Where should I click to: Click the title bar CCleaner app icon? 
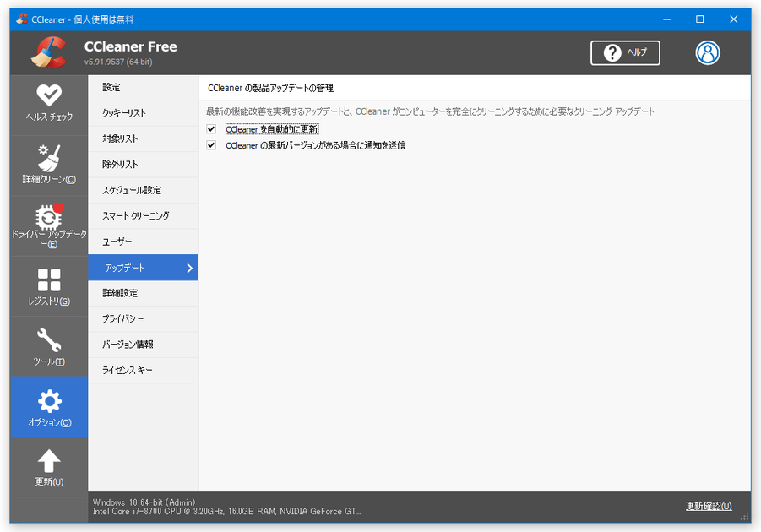coord(21,19)
